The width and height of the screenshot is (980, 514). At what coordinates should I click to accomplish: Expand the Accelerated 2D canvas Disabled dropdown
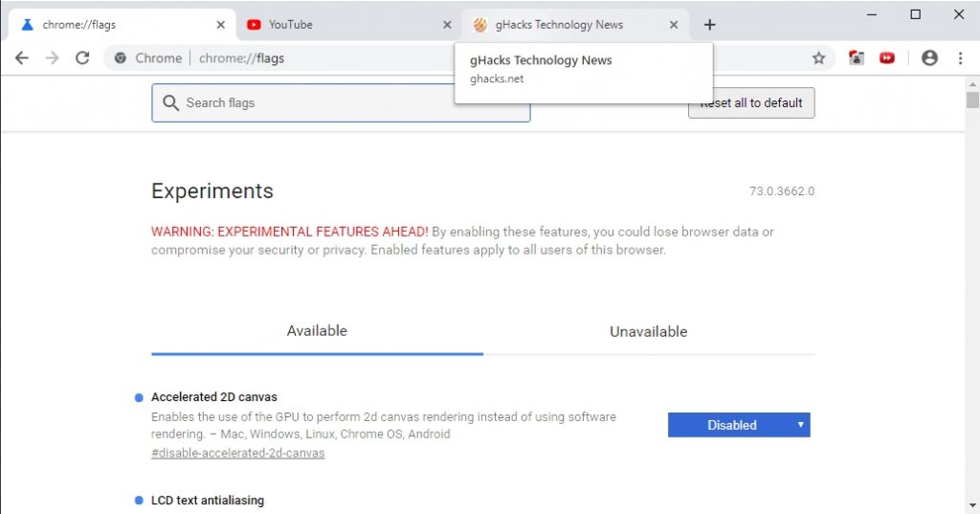(739, 425)
